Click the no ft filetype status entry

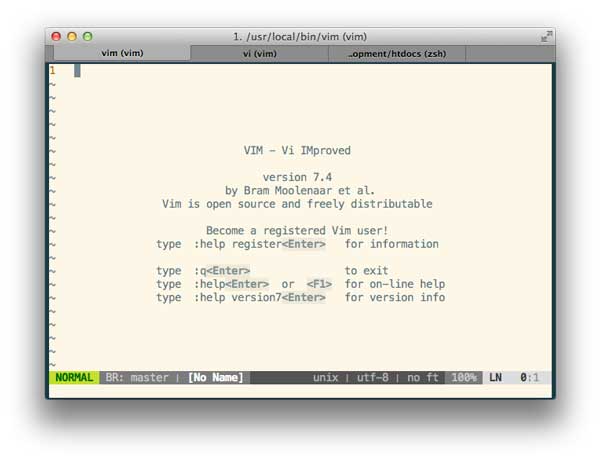(x=423, y=378)
